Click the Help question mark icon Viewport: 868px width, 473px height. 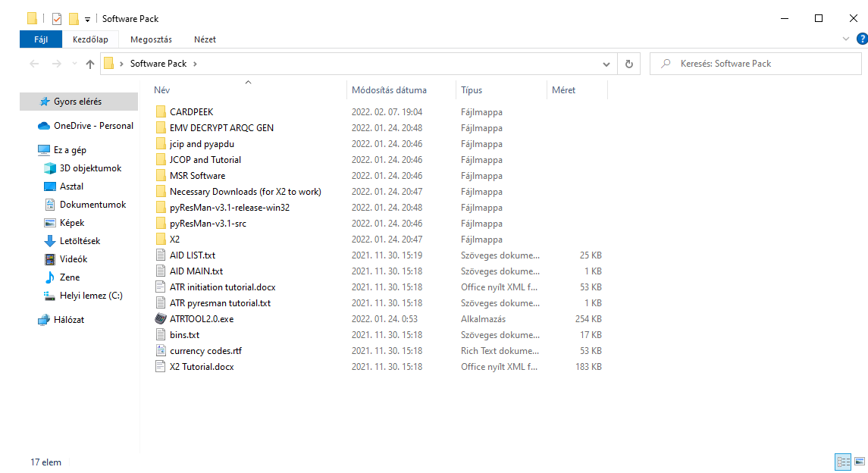pyautogui.click(x=862, y=39)
